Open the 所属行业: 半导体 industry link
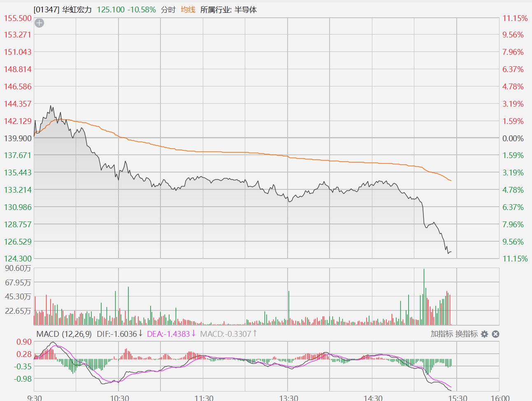 coord(228,9)
